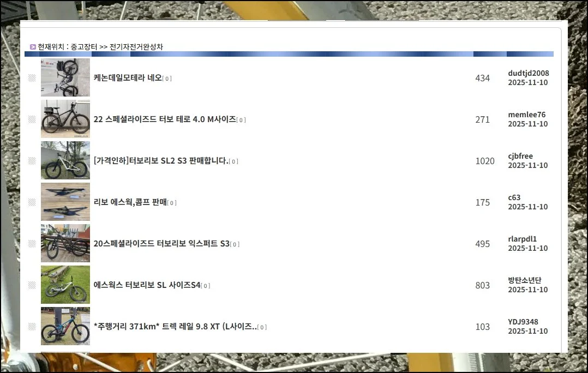
Task: Select the author YDJ9348
Action: point(523,322)
